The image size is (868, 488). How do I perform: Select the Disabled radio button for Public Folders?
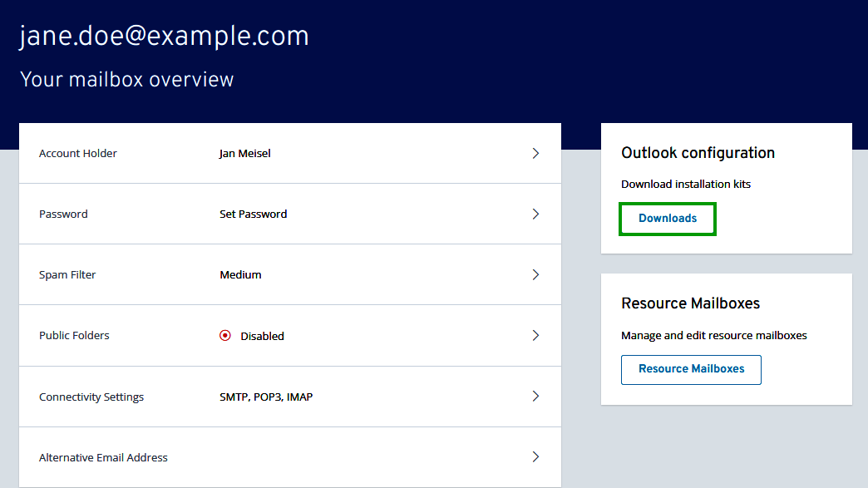coord(225,335)
